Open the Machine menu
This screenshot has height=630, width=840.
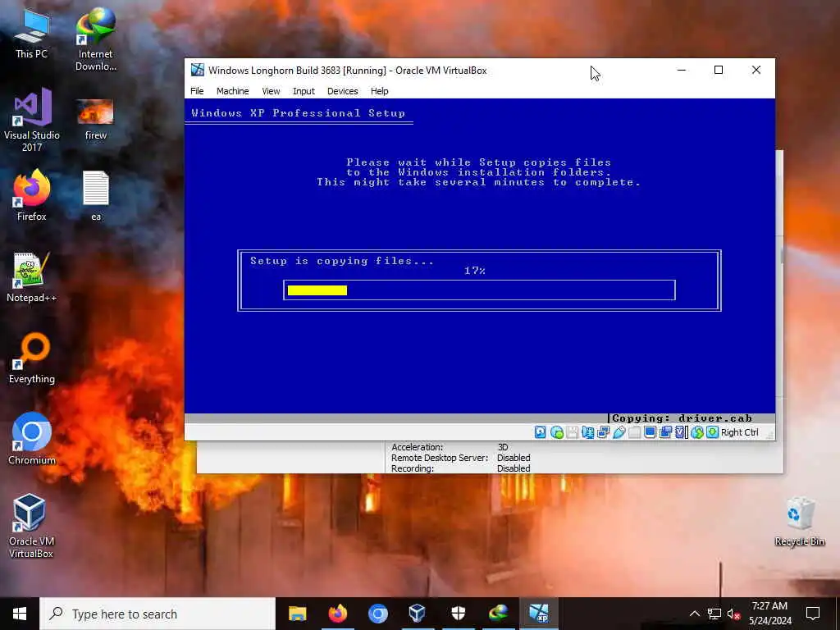point(232,91)
